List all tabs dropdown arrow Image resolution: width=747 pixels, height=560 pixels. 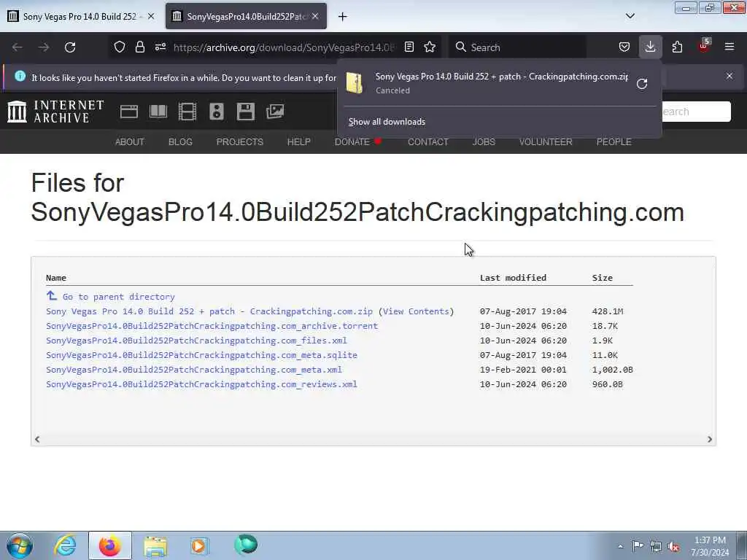[630, 16]
